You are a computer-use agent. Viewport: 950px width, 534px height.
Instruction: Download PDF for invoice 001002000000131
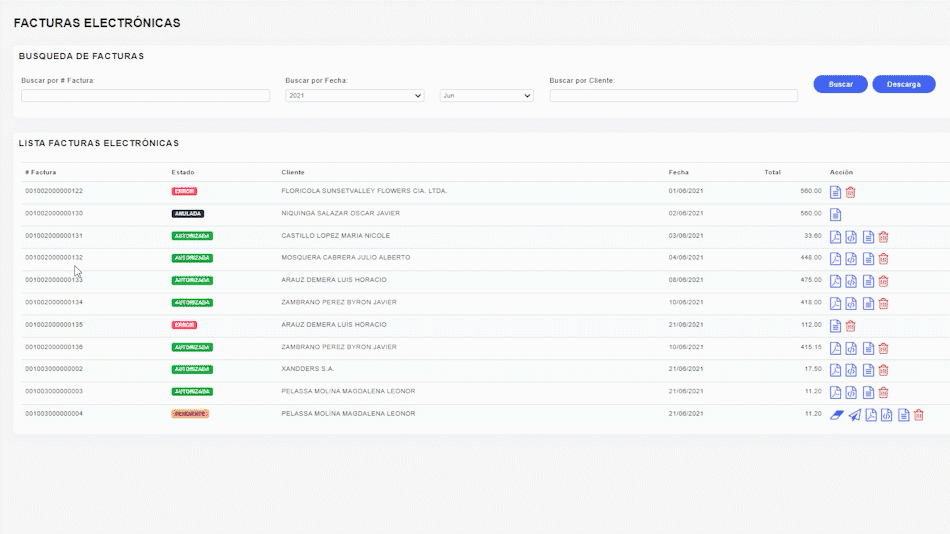pos(836,237)
